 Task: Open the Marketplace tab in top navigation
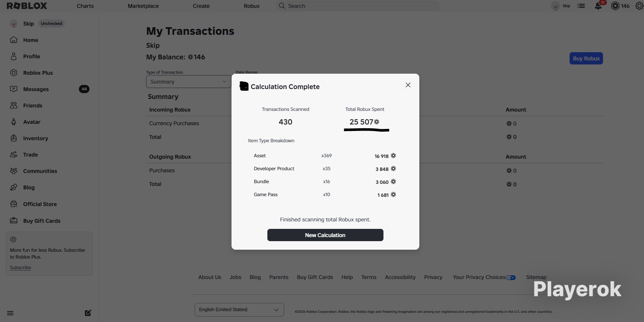point(143,6)
